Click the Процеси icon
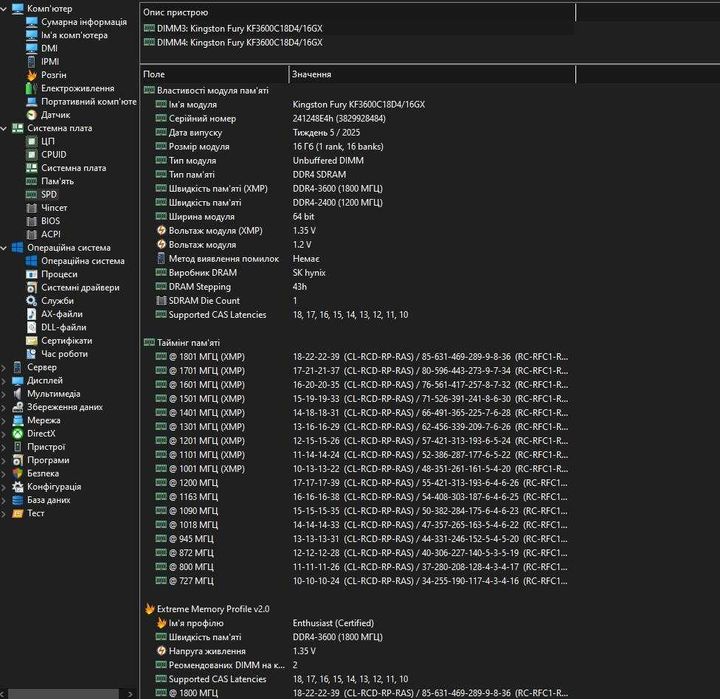 pos(32,275)
